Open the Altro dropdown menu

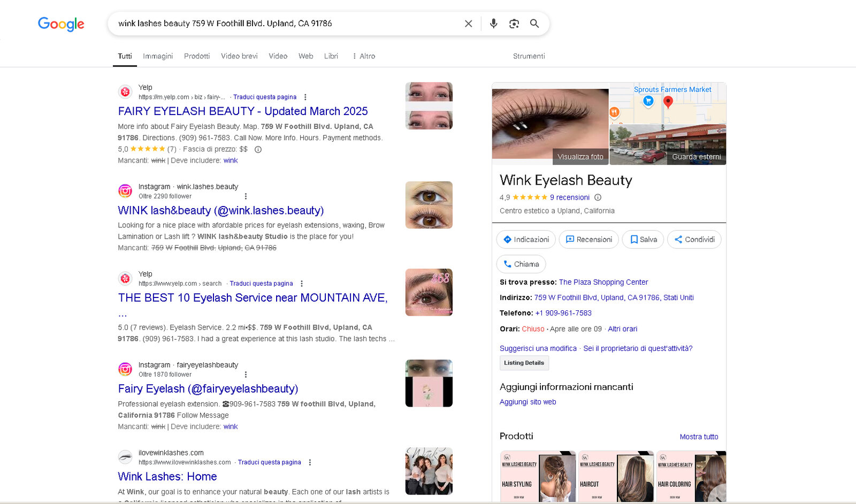364,56
